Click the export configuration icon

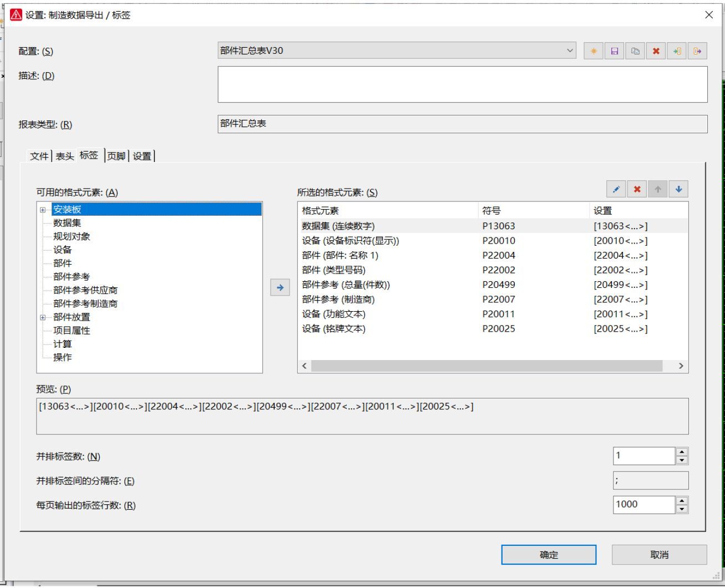[697, 51]
